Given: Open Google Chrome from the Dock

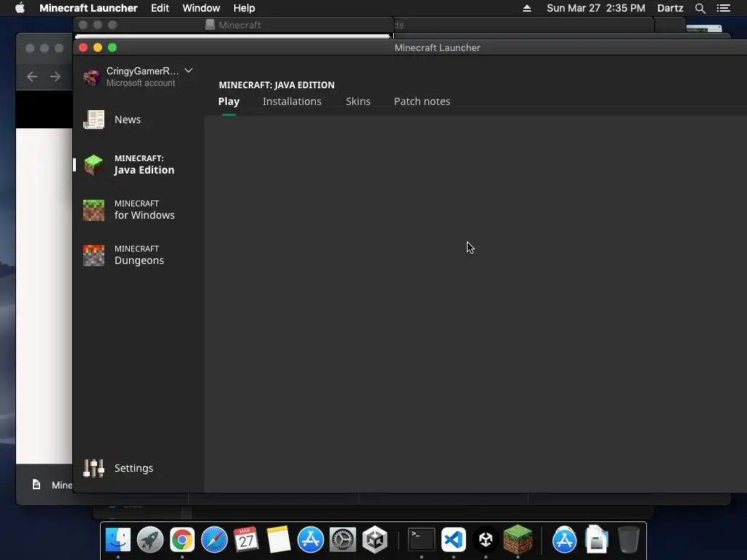Looking at the screenshot, I should point(182,540).
